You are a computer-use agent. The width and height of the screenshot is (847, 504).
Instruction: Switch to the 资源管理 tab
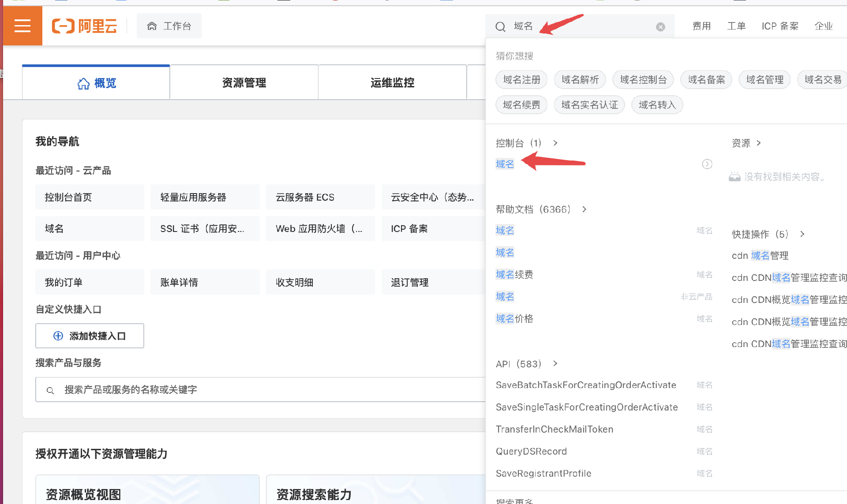pos(244,82)
